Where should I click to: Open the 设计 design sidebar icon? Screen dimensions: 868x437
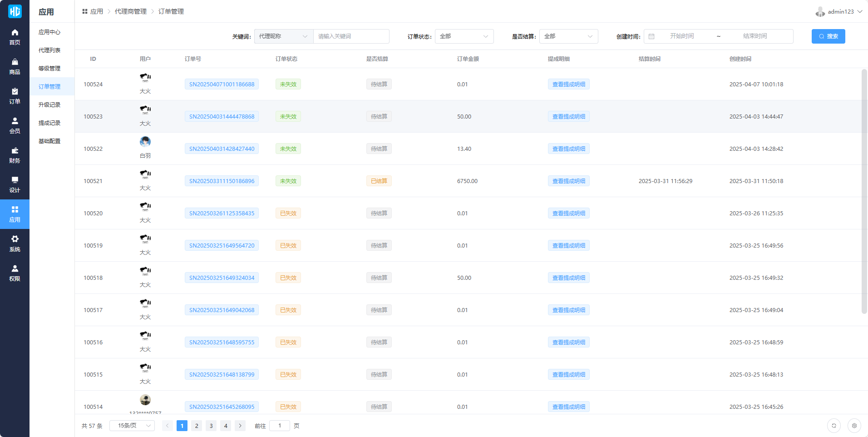tap(15, 184)
